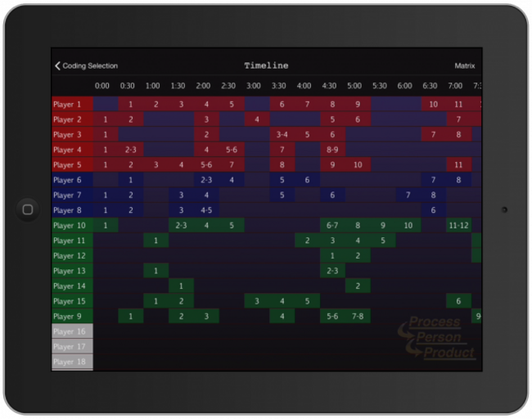
Task: Choose the greyed Player 16 label
Action: pos(72,332)
